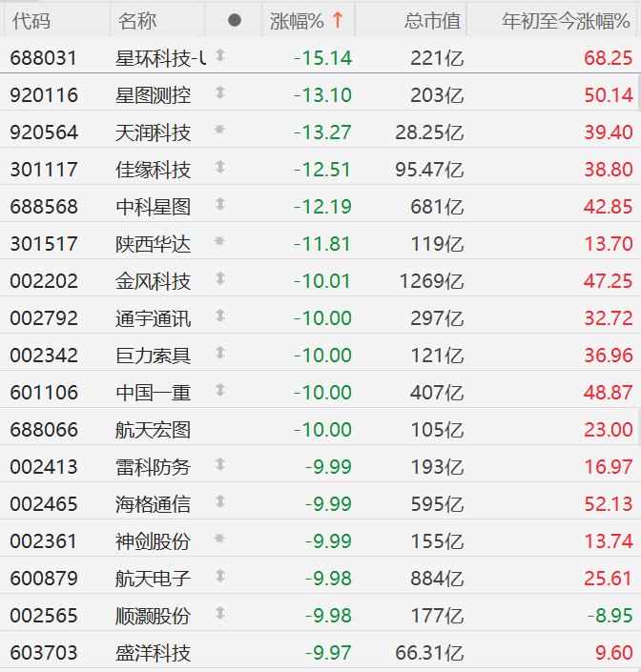Click the marker icon beside 航天电子
Viewport: 641px width, 672px height.
tap(220, 576)
